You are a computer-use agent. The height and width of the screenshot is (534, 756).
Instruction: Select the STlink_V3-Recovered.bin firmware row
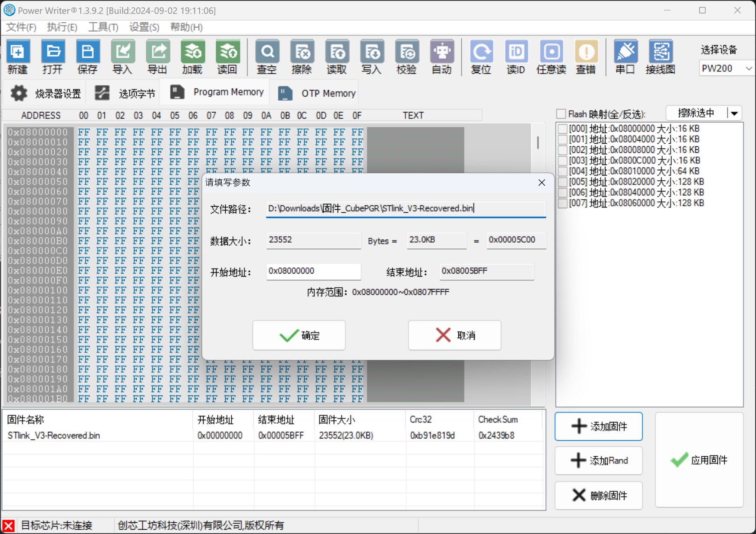[273, 435]
